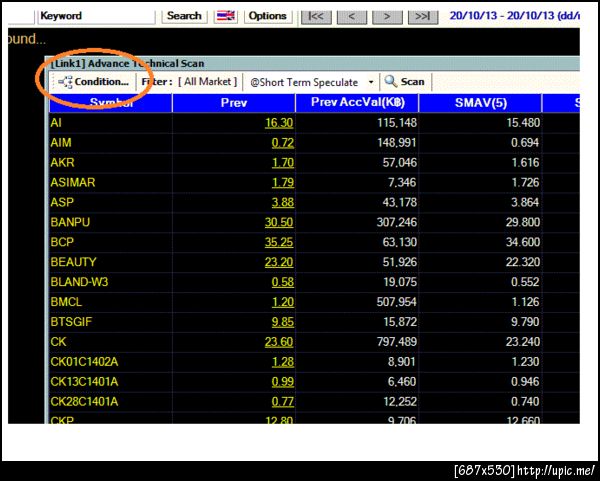Select symbol CK13C1401A row
This screenshot has height=481, width=600.
point(84,382)
